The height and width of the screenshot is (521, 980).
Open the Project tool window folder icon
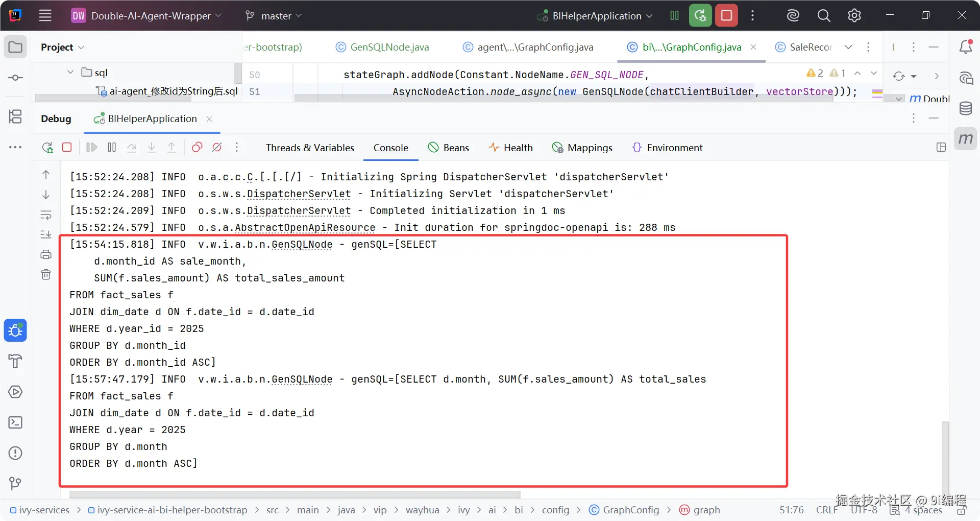15,47
